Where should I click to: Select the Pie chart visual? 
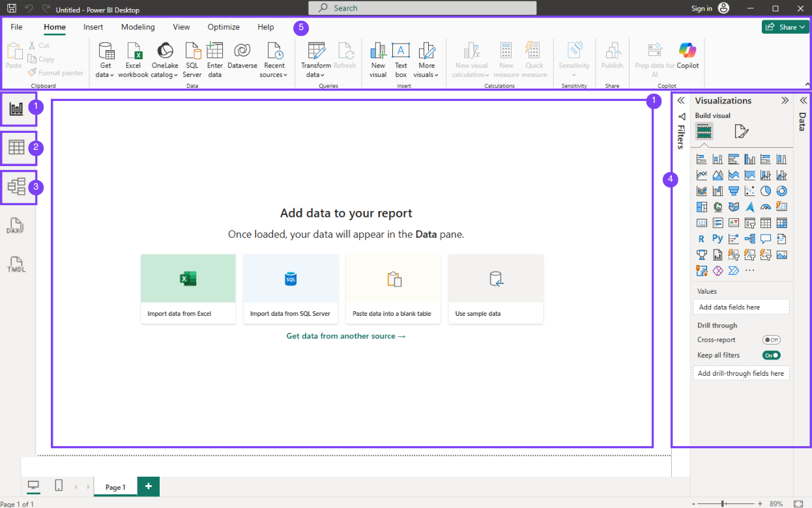click(764, 190)
